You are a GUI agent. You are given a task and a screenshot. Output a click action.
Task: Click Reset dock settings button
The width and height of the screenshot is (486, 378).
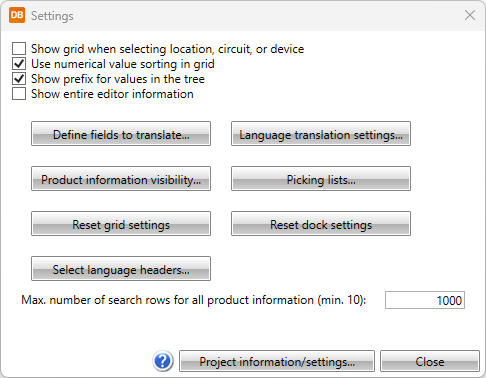point(321,224)
